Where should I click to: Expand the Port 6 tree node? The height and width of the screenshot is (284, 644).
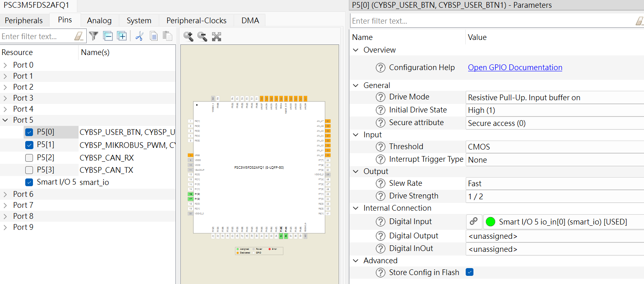5,194
